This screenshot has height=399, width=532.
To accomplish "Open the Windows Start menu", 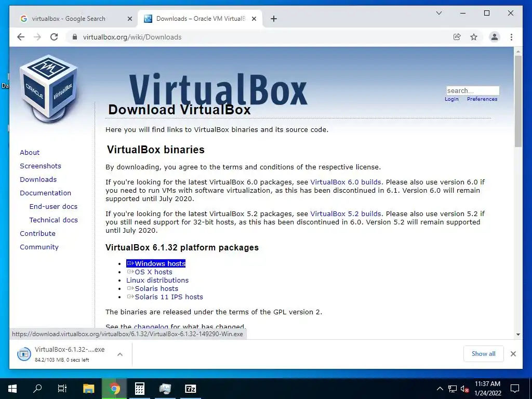I will click(12, 389).
